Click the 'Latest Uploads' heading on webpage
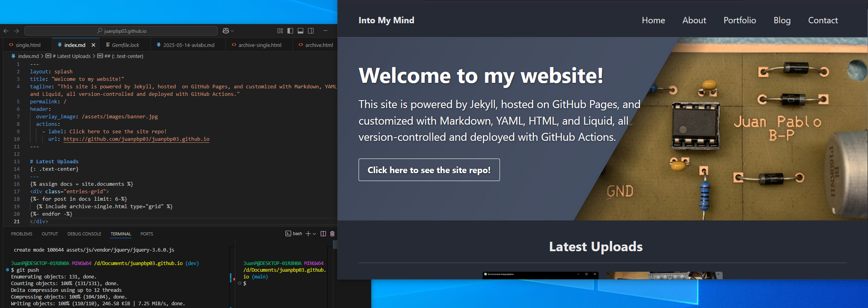This screenshot has height=308, width=868. (596, 246)
